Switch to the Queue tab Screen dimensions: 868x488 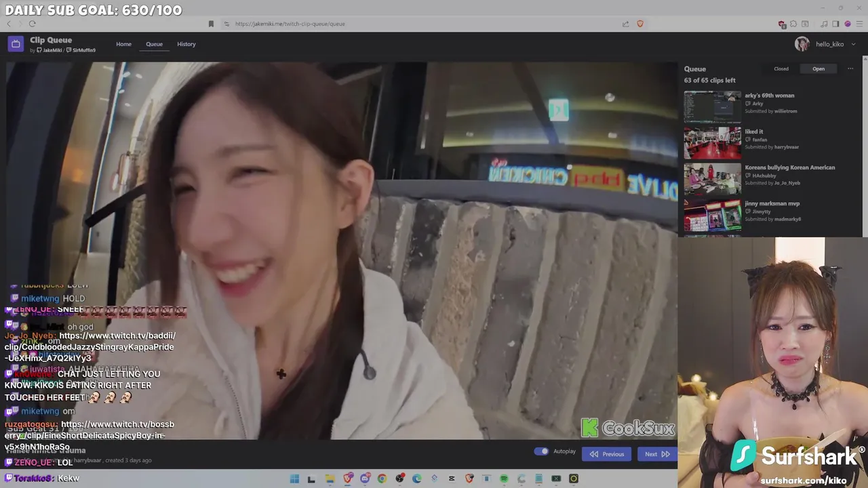pyautogui.click(x=154, y=44)
